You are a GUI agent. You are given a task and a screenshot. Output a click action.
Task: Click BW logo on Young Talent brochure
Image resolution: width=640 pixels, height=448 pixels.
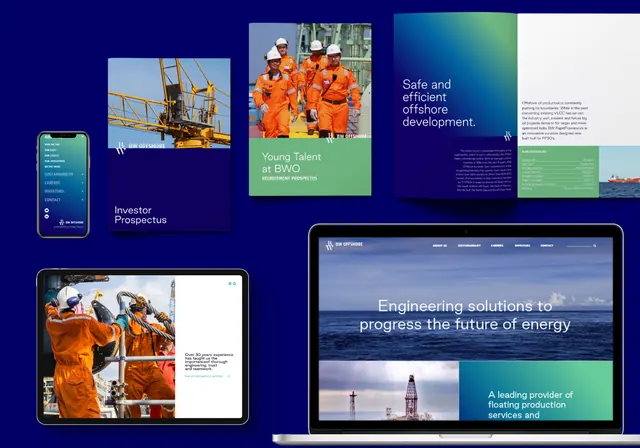coord(347,137)
